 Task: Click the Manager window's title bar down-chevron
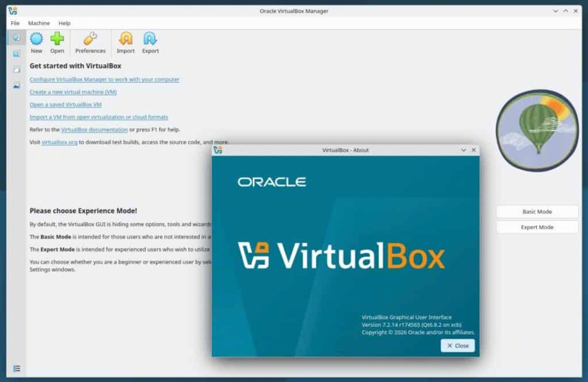[x=555, y=11]
